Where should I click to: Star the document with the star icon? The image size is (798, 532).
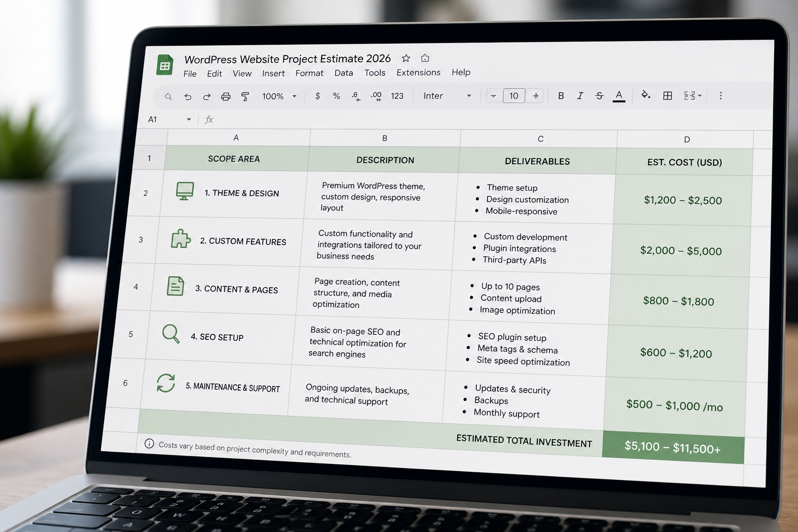(x=406, y=58)
